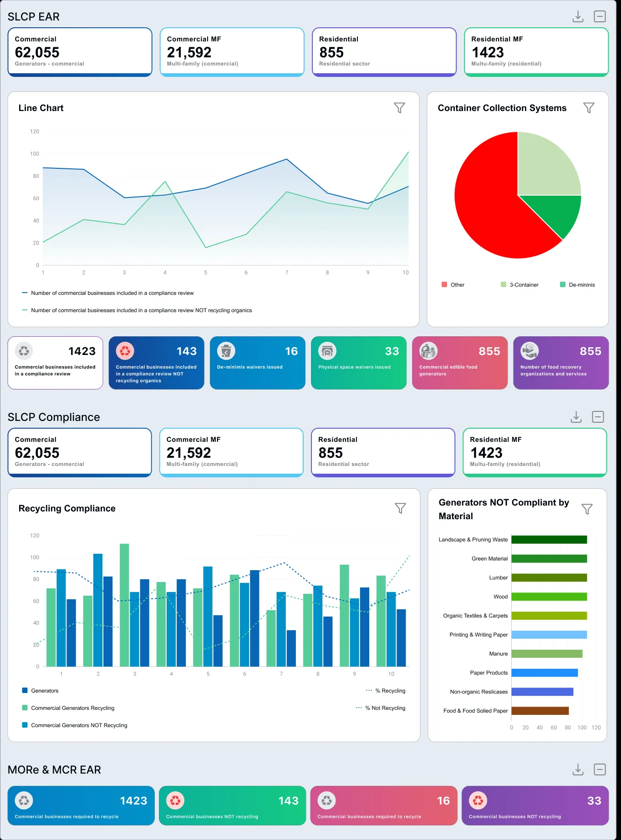The width and height of the screenshot is (621, 840).
Task: Click the light green 3-Container pie slice
Action: coord(545,168)
